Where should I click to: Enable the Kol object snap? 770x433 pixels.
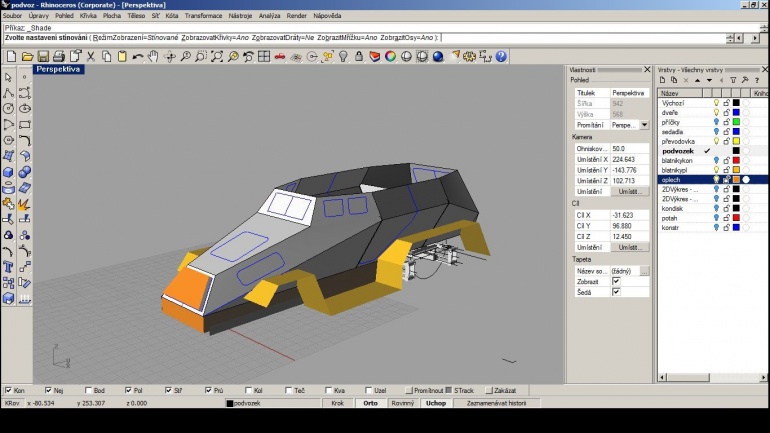tap(248, 390)
